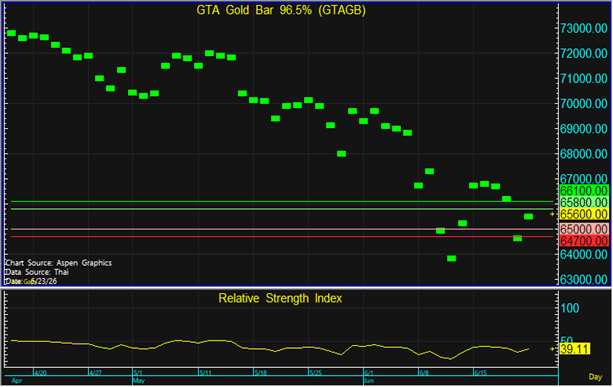Click the 71000.00 axis value
The image size is (613, 387).
click(x=584, y=79)
